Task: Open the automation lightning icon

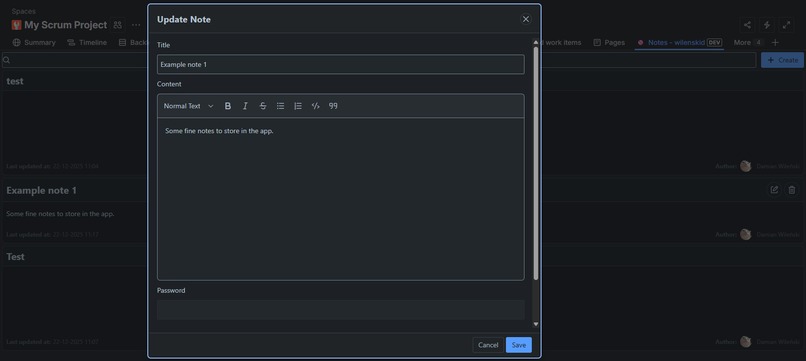Action: 766,25
